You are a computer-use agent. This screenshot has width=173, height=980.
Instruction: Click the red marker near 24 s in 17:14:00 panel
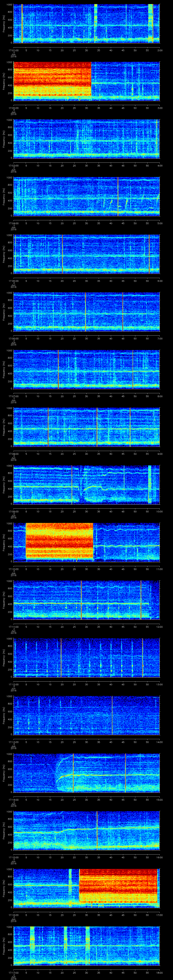73,773
